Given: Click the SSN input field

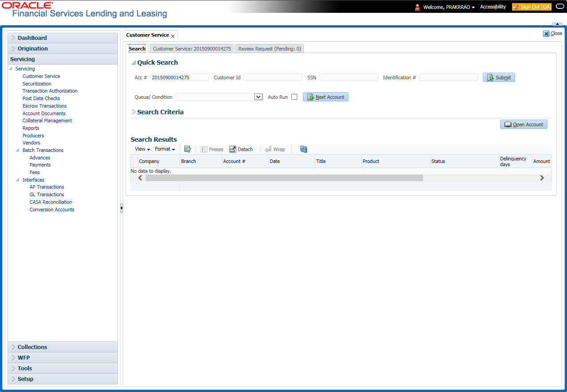Looking at the screenshot, I should coord(349,78).
